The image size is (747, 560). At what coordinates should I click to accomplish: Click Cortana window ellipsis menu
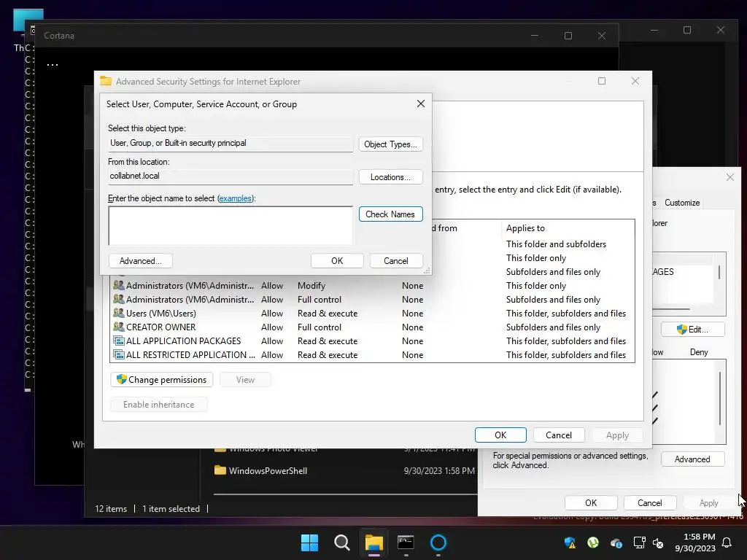pyautogui.click(x=53, y=65)
